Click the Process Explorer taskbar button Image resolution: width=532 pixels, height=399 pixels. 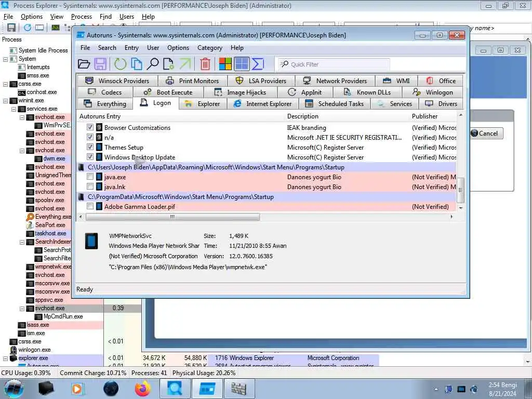[x=175, y=389]
